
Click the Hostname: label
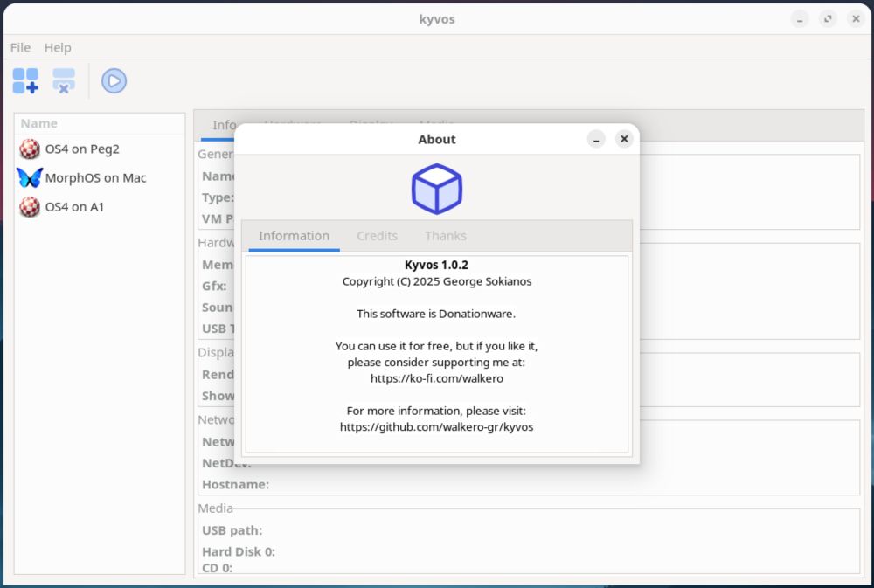point(235,484)
